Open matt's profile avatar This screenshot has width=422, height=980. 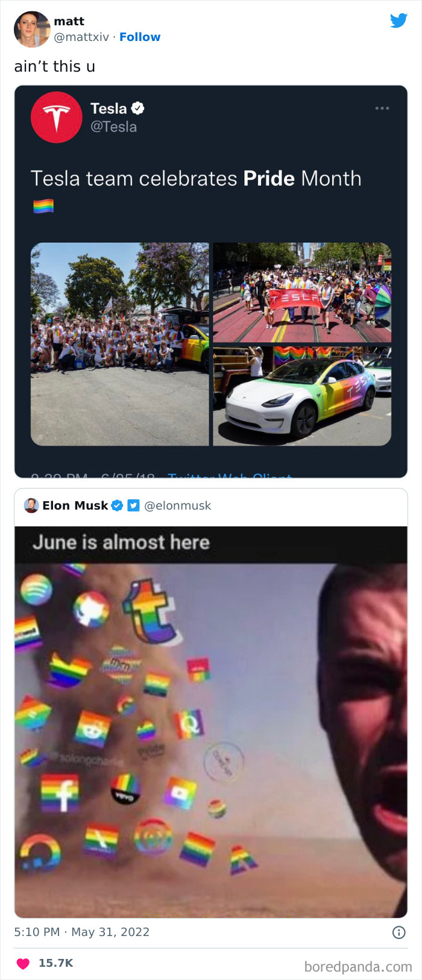click(32, 29)
